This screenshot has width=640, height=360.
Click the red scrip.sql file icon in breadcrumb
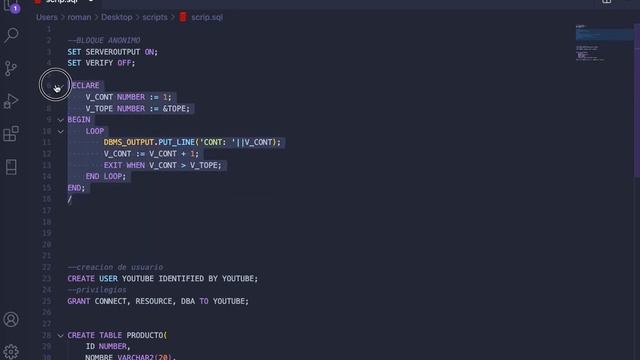pyautogui.click(x=183, y=17)
